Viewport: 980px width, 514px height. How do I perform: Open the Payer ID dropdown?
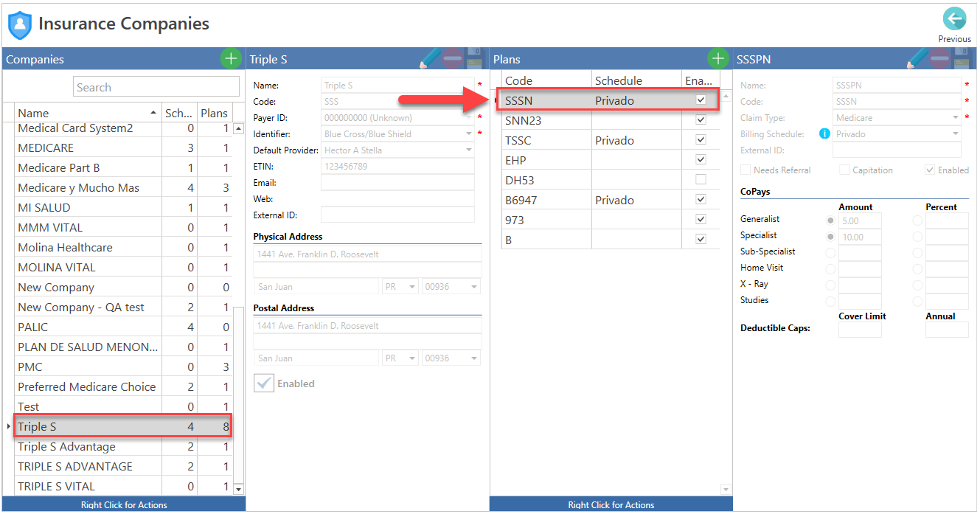pos(469,118)
